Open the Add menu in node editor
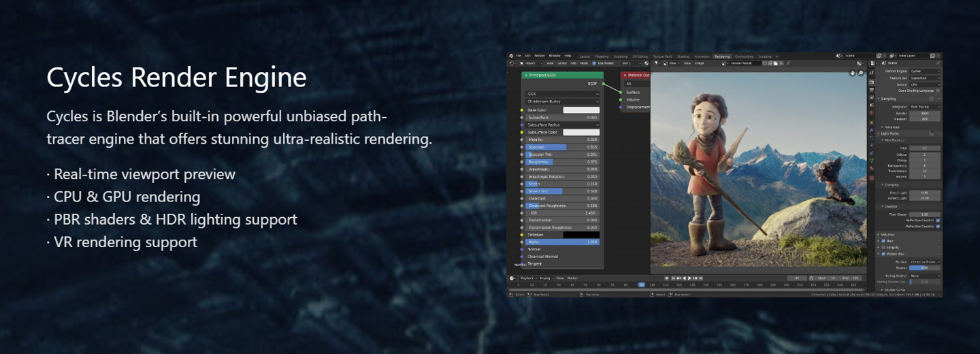 [x=573, y=63]
